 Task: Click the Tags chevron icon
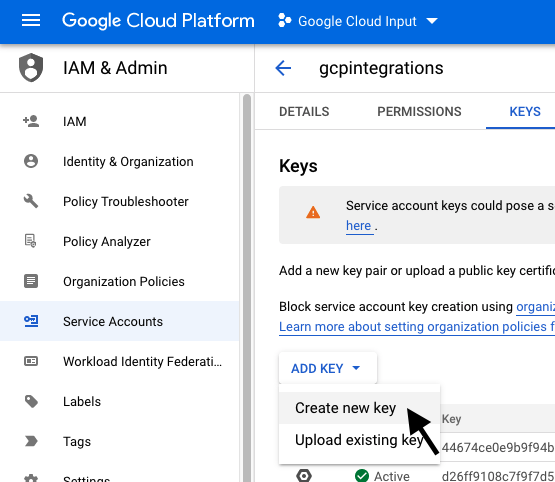coord(31,441)
